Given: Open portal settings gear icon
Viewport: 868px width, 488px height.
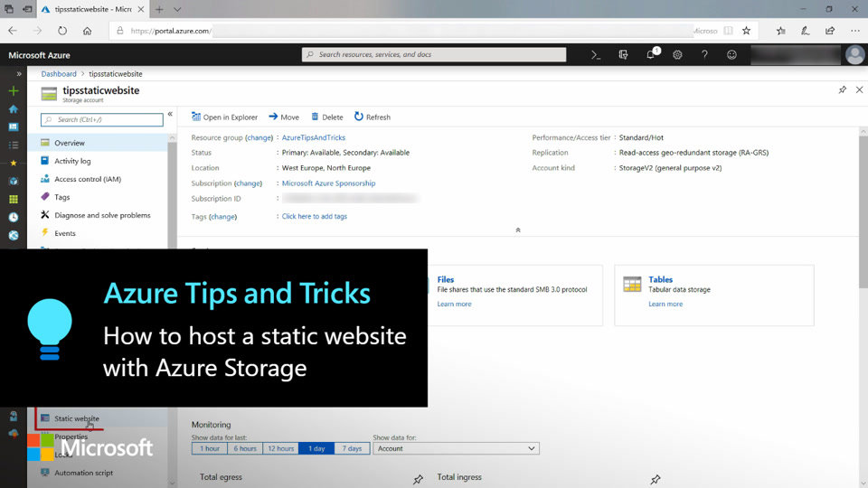Looking at the screenshot, I should [x=677, y=55].
